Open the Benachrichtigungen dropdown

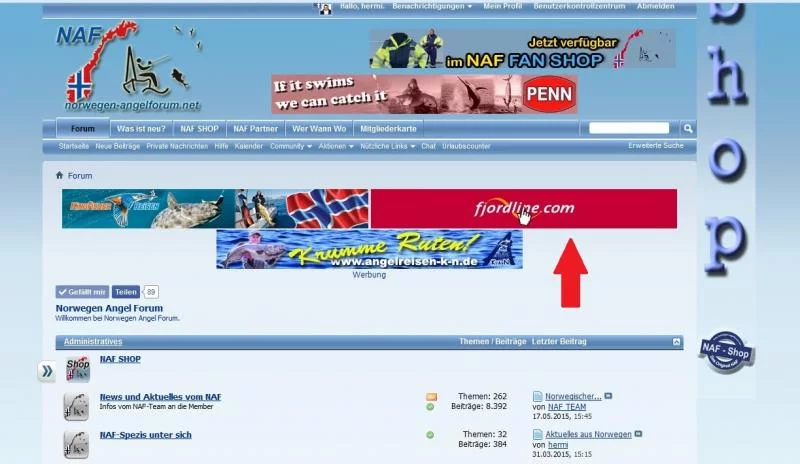coord(432,6)
